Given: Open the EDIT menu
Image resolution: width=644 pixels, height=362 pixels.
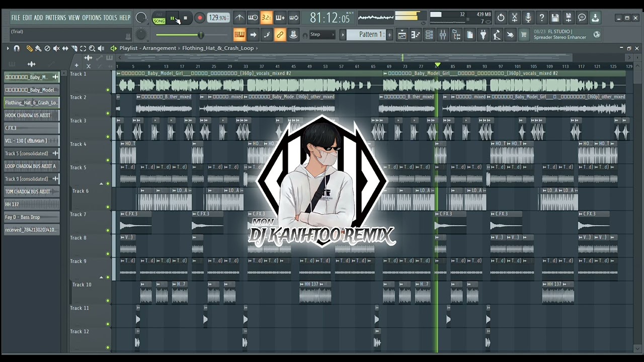Looking at the screenshot, I should [x=27, y=18].
